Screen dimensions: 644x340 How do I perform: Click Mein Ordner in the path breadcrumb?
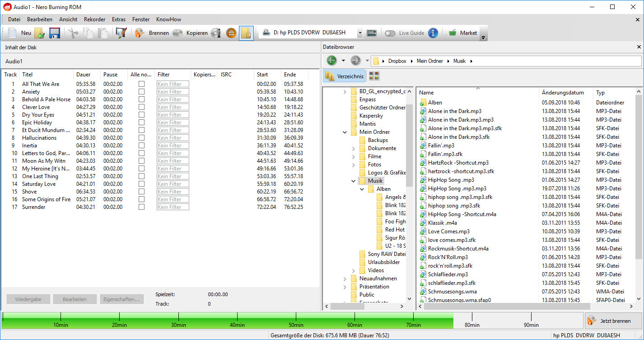point(430,61)
